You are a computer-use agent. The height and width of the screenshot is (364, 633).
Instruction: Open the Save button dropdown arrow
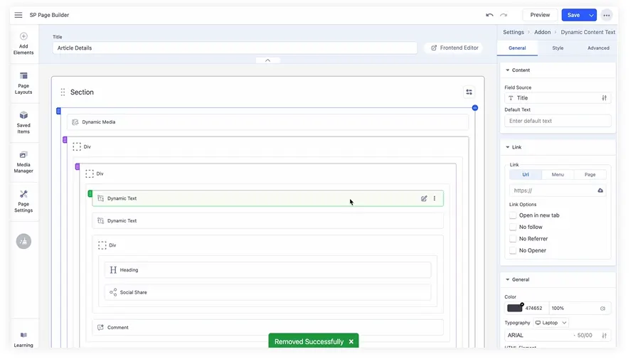point(591,15)
